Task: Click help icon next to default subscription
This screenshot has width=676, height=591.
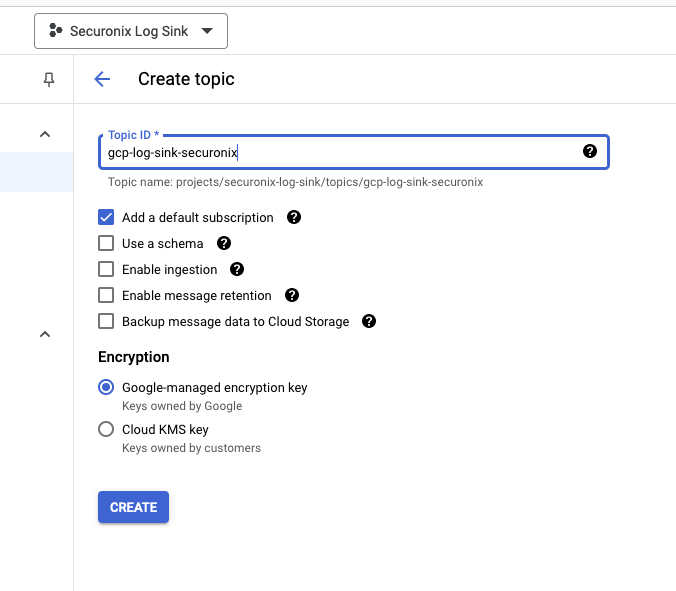Action: click(x=294, y=217)
